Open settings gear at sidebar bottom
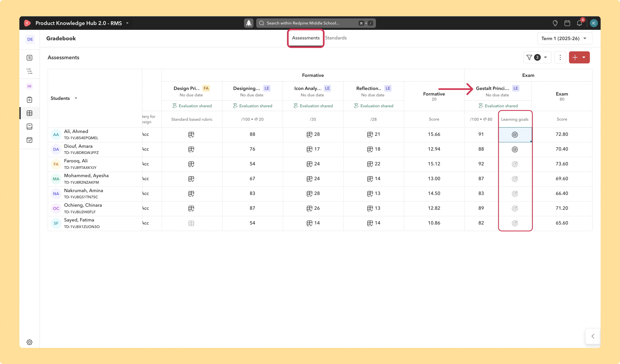 pyautogui.click(x=30, y=342)
